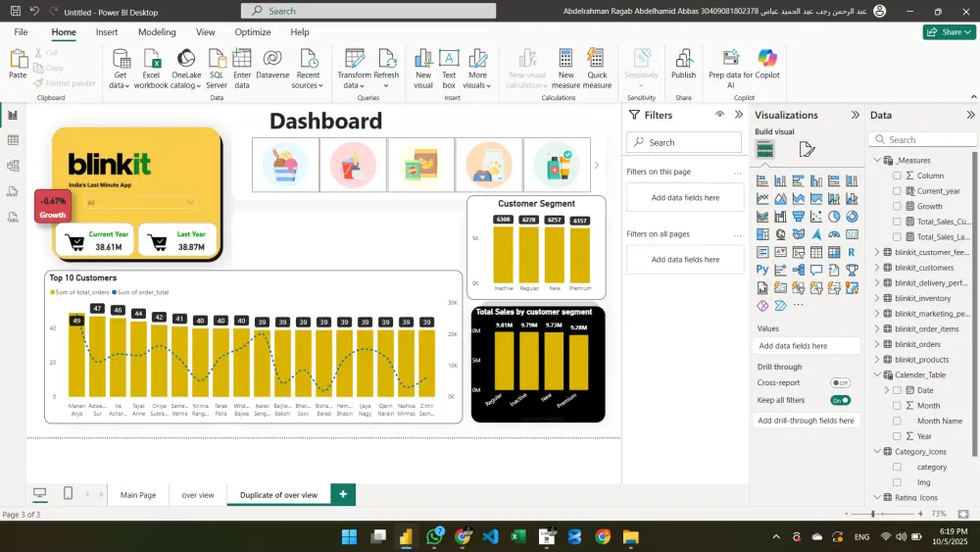The width and height of the screenshot is (980, 552).
Task: Click the Publish button
Action: coord(683,65)
